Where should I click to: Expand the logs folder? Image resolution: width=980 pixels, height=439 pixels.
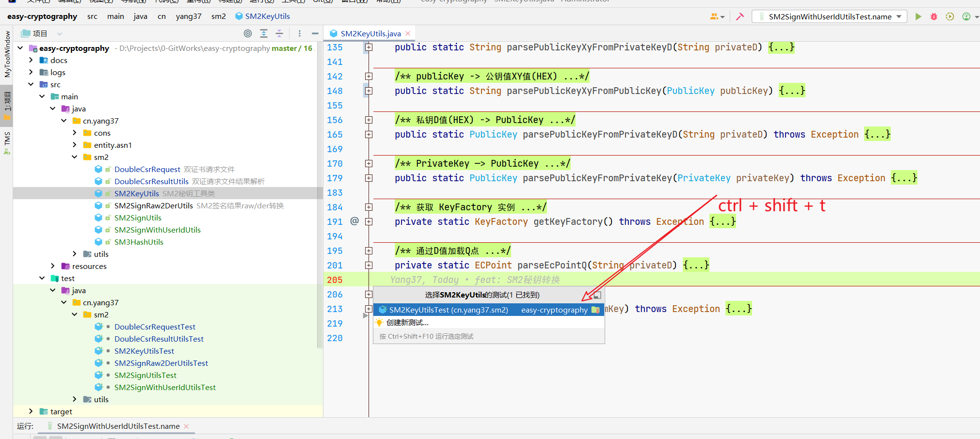click(x=31, y=72)
